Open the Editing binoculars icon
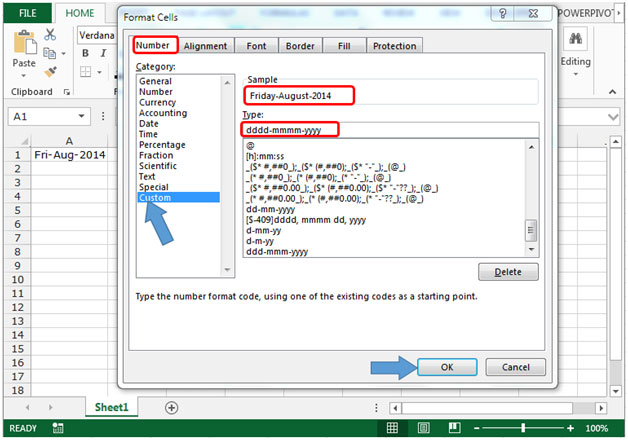Viewport: 628px width, 440px height. point(576,38)
